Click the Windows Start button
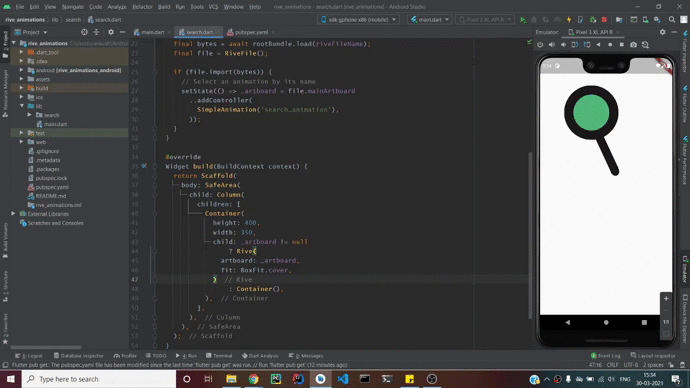Screen dimensions: 690x388 [11, 379]
